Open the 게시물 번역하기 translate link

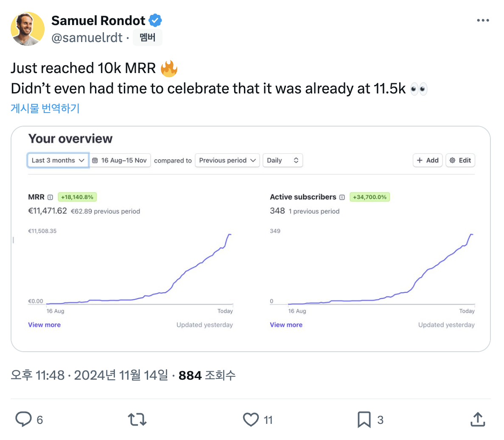point(45,108)
